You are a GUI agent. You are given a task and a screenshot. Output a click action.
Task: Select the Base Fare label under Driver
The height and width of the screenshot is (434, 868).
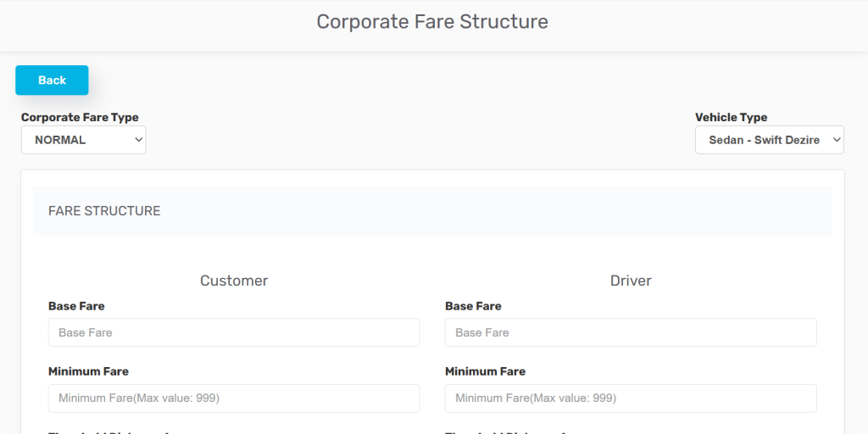(473, 306)
